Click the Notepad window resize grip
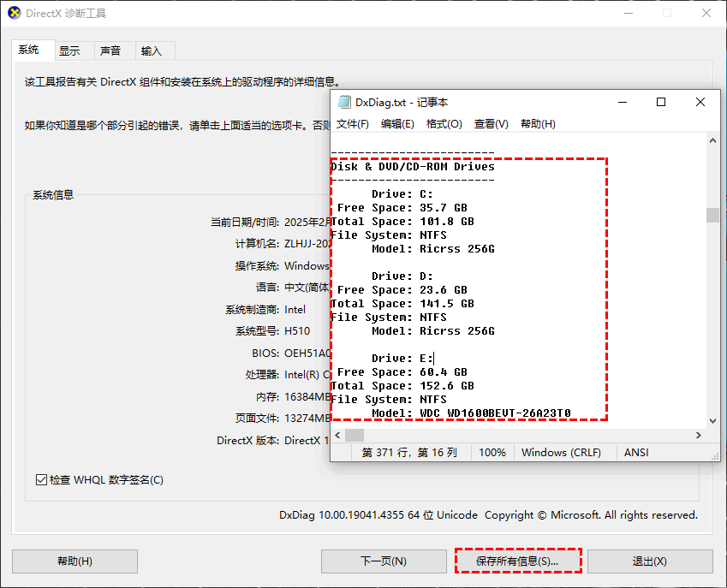The width and height of the screenshot is (727, 588). pyautogui.click(x=715, y=456)
